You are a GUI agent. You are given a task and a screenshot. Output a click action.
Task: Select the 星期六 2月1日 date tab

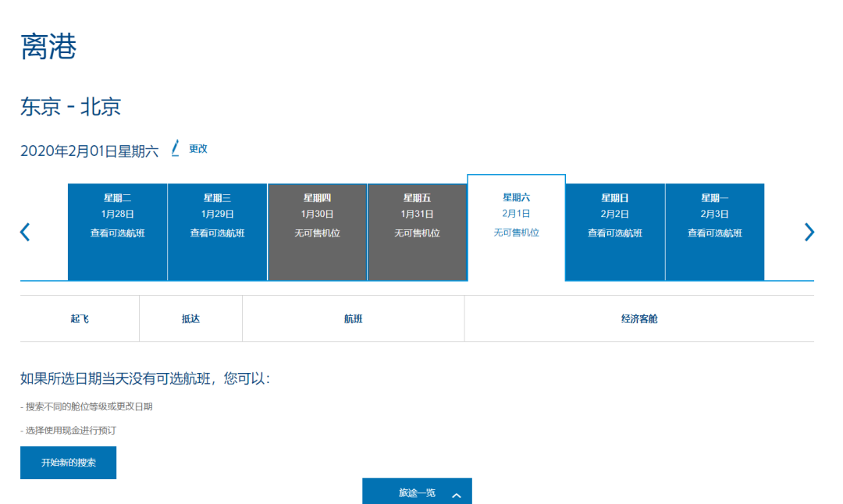(516, 228)
